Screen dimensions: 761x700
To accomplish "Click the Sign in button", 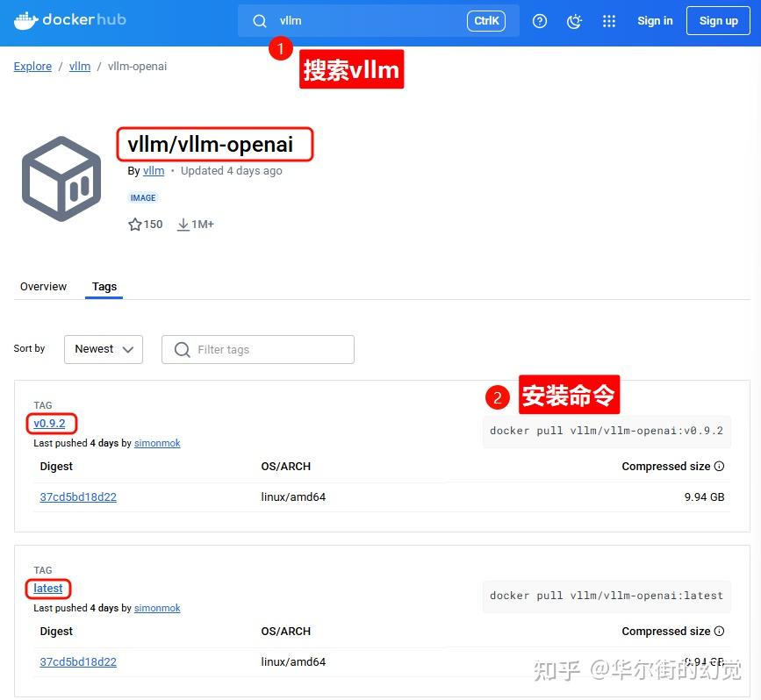I will [x=655, y=20].
